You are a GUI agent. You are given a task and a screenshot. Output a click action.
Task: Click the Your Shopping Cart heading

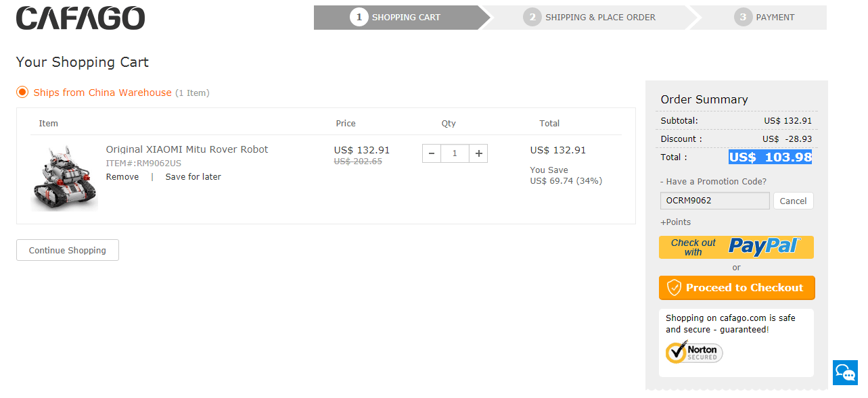point(83,62)
